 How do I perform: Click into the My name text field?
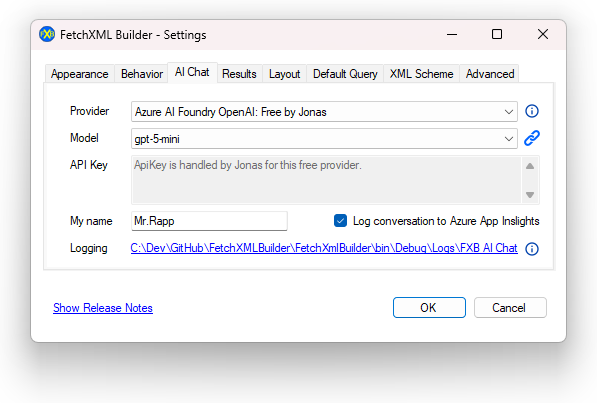point(209,221)
